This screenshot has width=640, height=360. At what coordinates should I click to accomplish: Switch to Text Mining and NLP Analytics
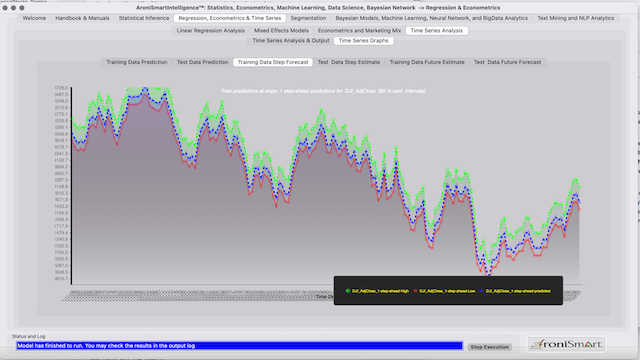click(x=576, y=18)
